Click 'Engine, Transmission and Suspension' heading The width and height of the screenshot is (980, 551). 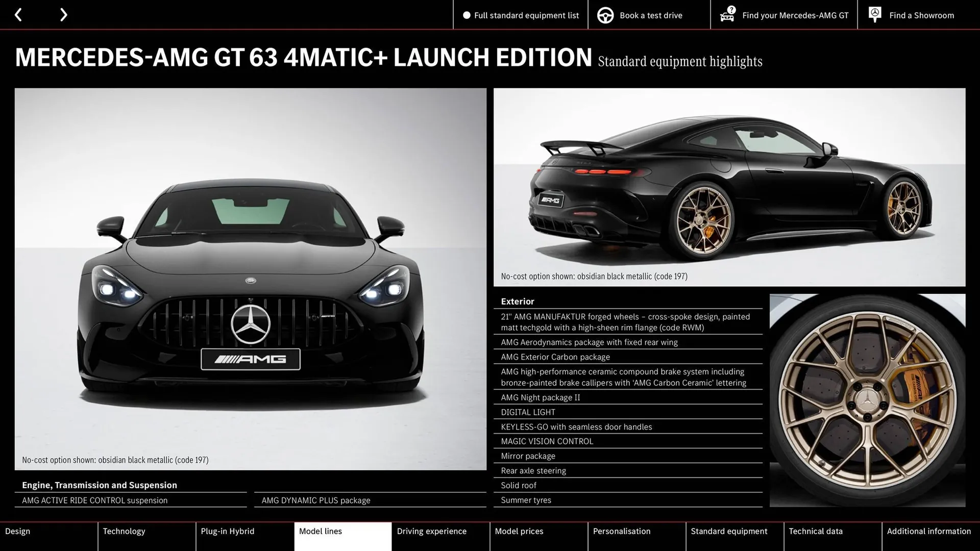click(100, 485)
